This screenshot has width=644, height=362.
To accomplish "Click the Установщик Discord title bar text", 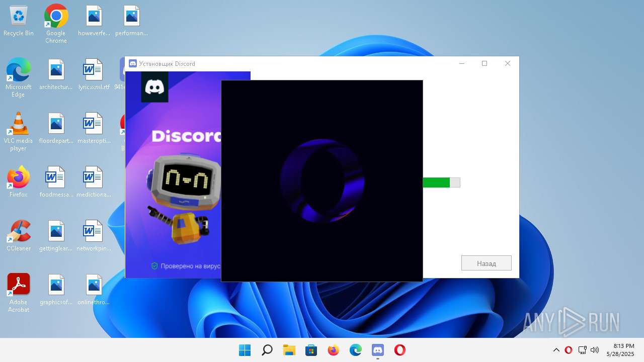I will (167, 64).
